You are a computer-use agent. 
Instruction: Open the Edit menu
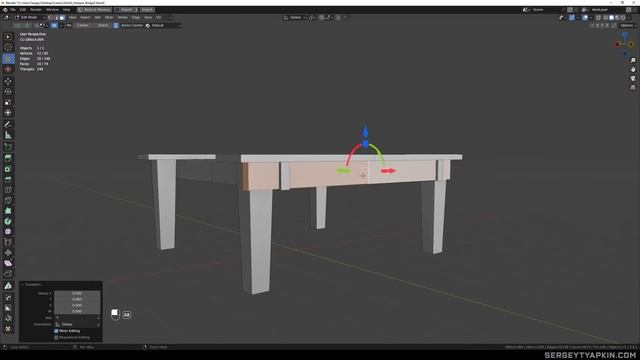click(23, 9)
